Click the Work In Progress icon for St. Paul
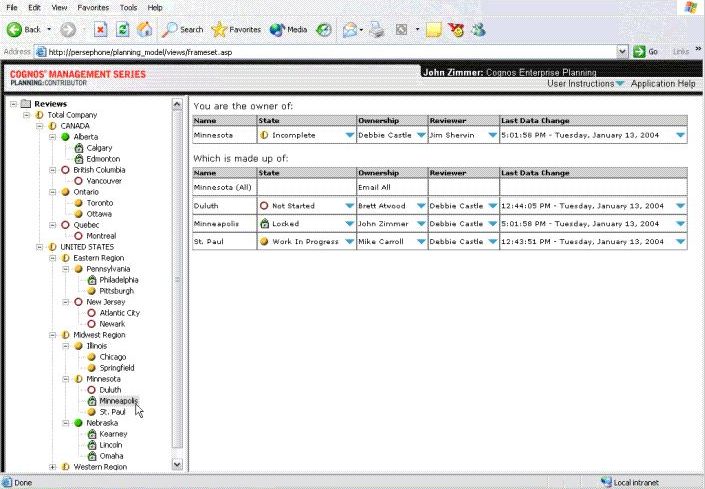This screenshot has height=489, width=705. (264, 241)
